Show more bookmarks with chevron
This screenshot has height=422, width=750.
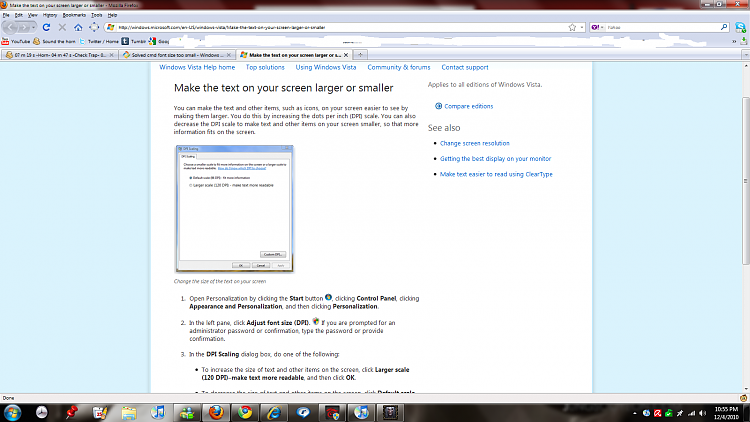[734, 41]
